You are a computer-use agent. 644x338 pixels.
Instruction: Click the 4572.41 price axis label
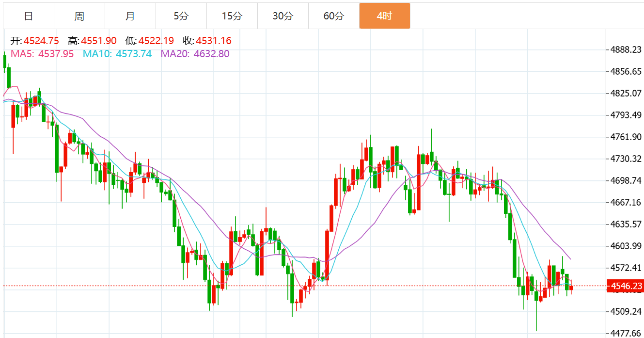tap(626, 268)
